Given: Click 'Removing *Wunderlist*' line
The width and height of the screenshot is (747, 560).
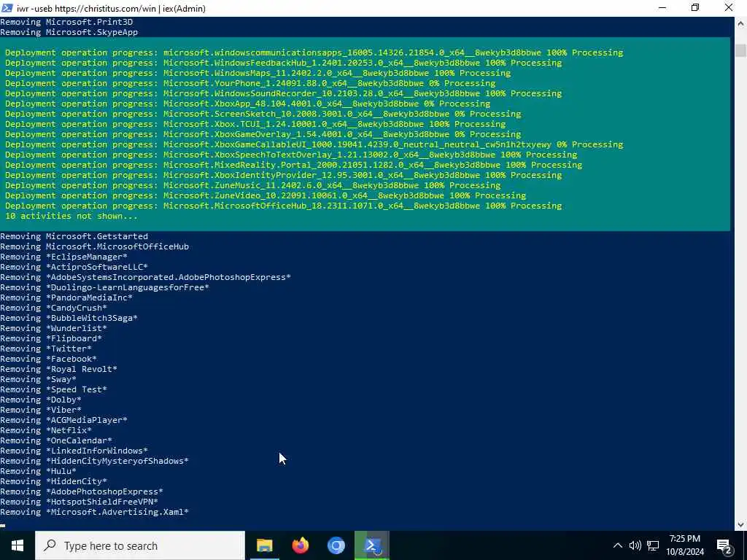Looking at the screenshot, I should pos(53,329).
